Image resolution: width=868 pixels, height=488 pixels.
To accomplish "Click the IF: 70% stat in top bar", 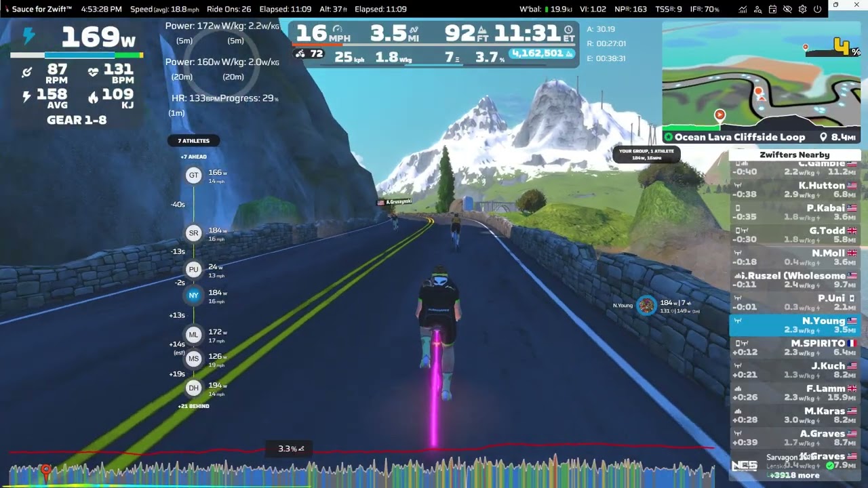I will (705, 9).
